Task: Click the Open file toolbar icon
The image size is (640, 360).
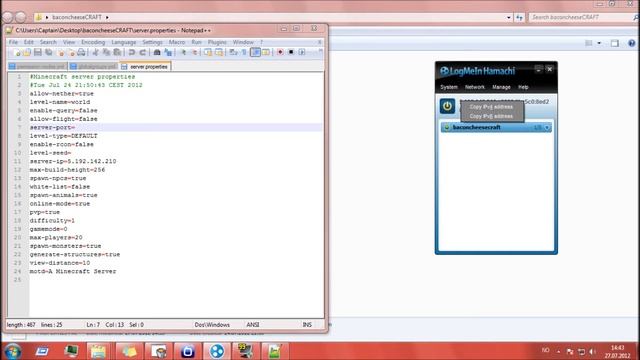Action: tap(27, 52)
